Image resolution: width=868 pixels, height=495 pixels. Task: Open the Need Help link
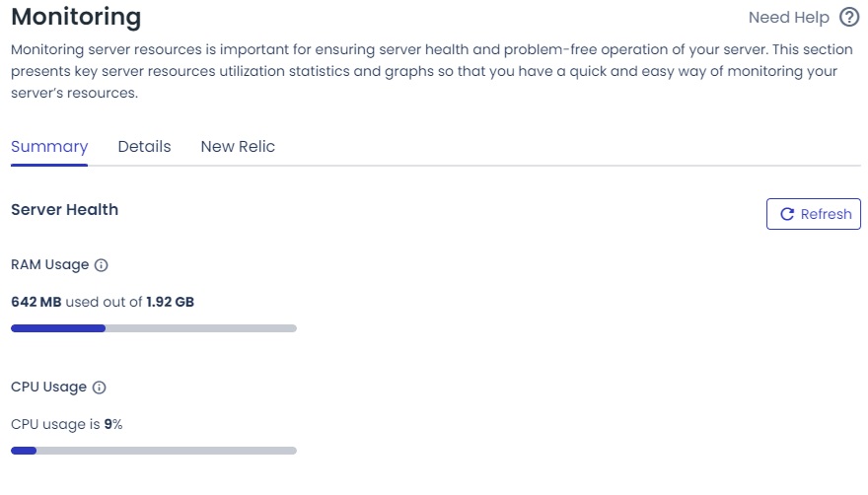pos(788,18)
